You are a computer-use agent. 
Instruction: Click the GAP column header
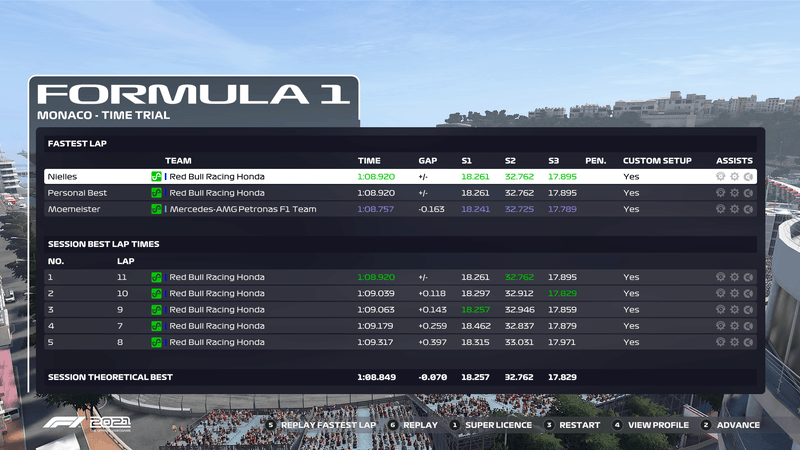point(428,161)
